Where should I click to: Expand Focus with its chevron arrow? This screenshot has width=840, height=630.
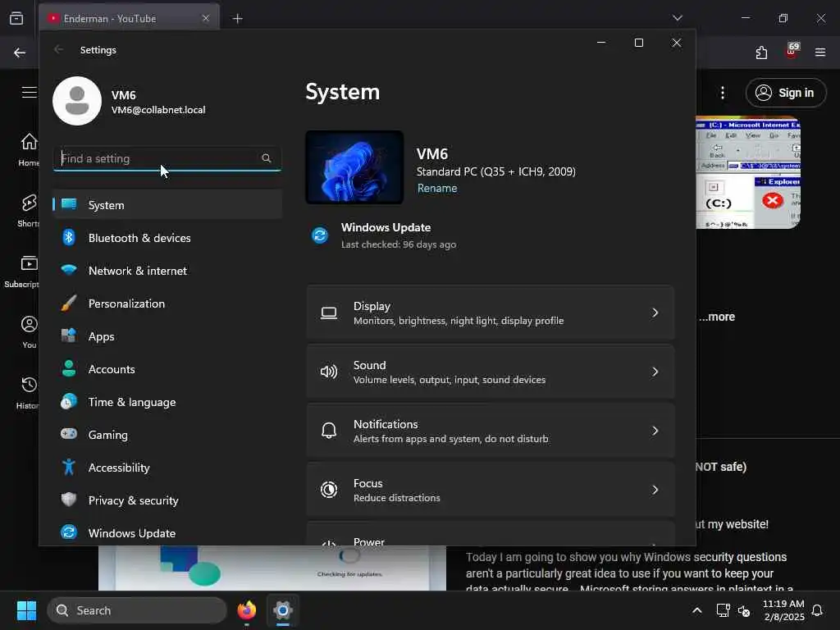(655, 490)
